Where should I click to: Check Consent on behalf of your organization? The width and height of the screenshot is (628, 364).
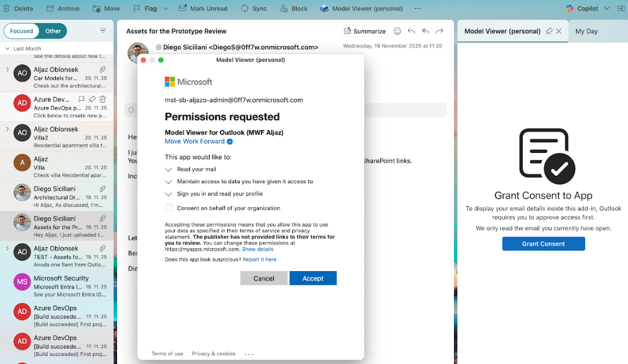pyautogui.click(x=168, y=208)
